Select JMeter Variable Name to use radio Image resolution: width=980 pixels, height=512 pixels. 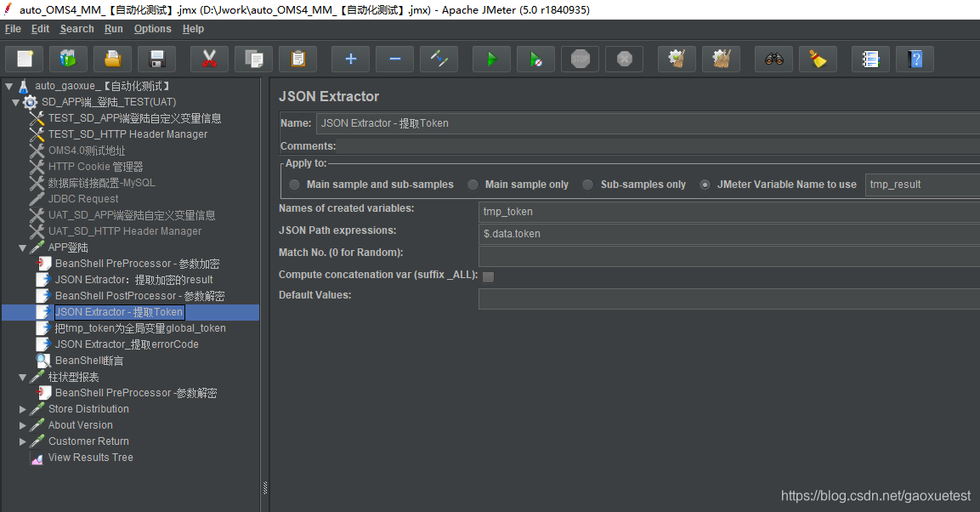click(705, 185)
